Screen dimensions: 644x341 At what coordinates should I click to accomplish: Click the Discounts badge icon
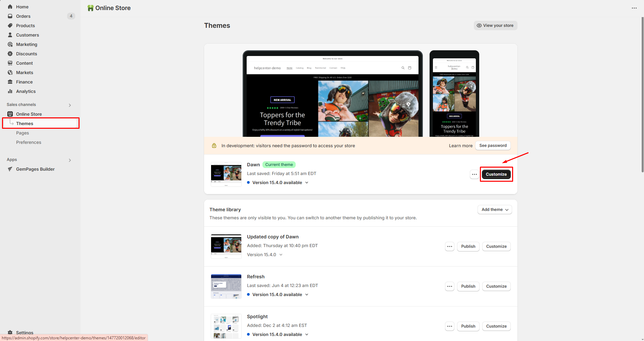pyautogui.click(x=10, y=54)
